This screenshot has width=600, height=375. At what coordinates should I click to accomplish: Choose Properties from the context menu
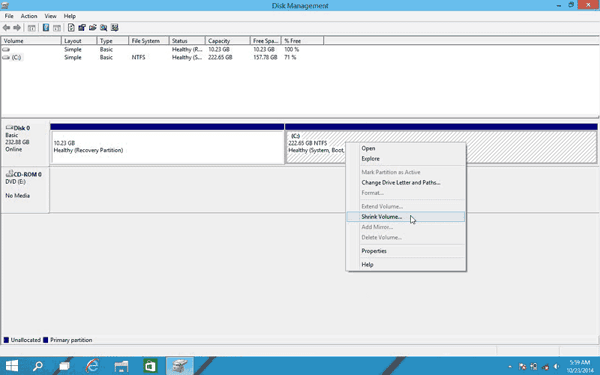(x=406, y=251)
